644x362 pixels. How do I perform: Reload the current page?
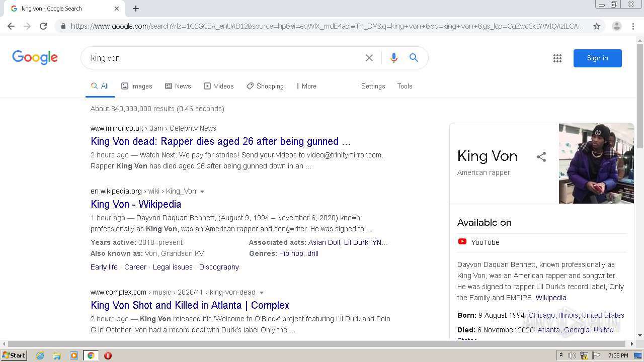tap(43, 26)
